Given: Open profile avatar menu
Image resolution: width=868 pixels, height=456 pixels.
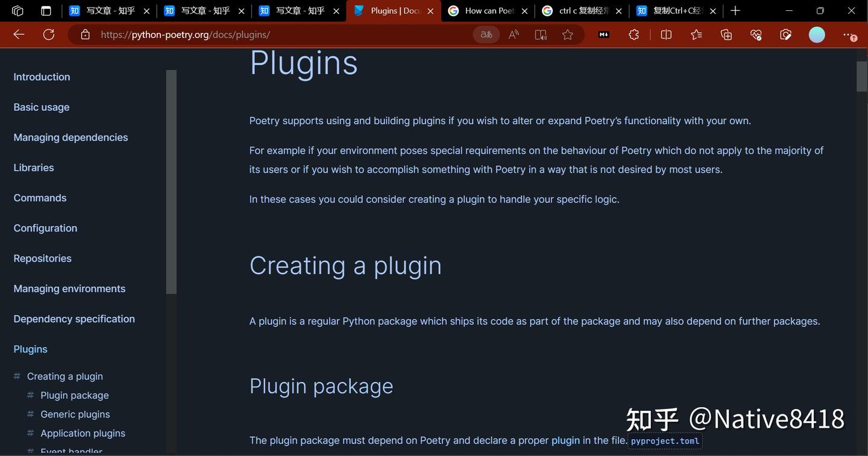Looking at the screenshot, I should click(817, 34).
